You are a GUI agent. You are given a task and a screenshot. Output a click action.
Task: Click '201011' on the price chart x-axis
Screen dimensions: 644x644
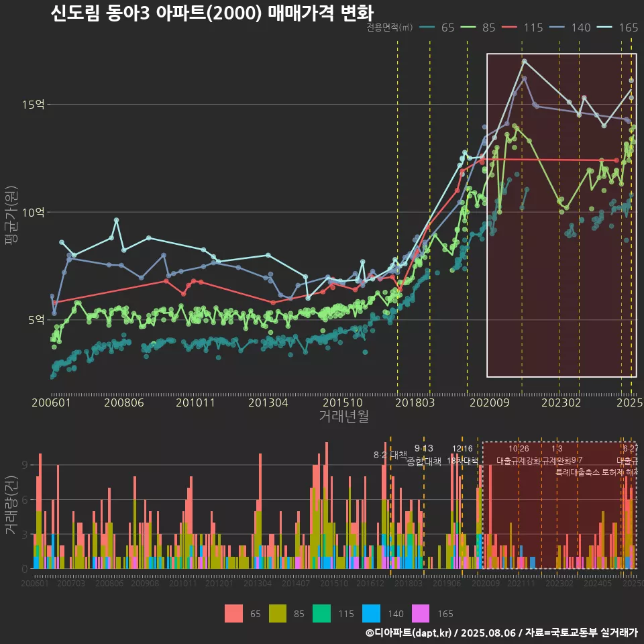click(195, 402)
